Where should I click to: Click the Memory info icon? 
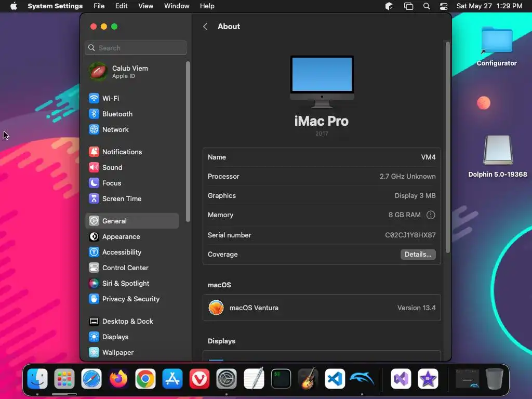pyautogui.click(x=431, y=215)
